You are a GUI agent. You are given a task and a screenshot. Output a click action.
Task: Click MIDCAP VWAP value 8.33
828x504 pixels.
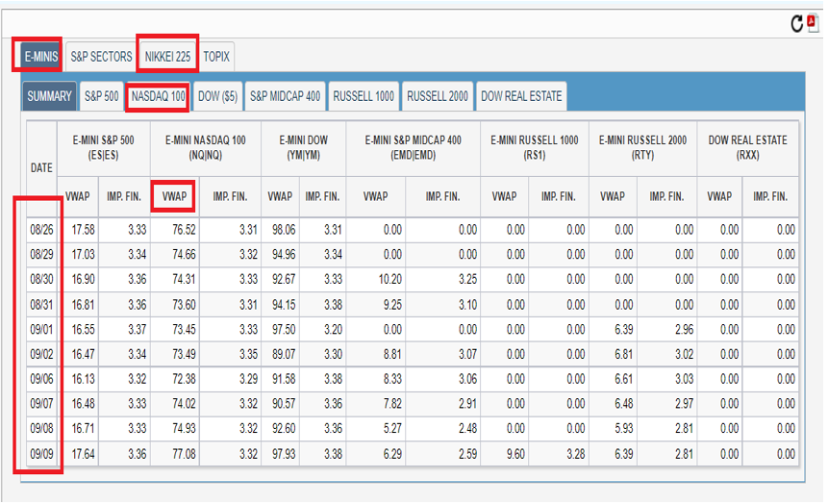click(x=392, y=379)
